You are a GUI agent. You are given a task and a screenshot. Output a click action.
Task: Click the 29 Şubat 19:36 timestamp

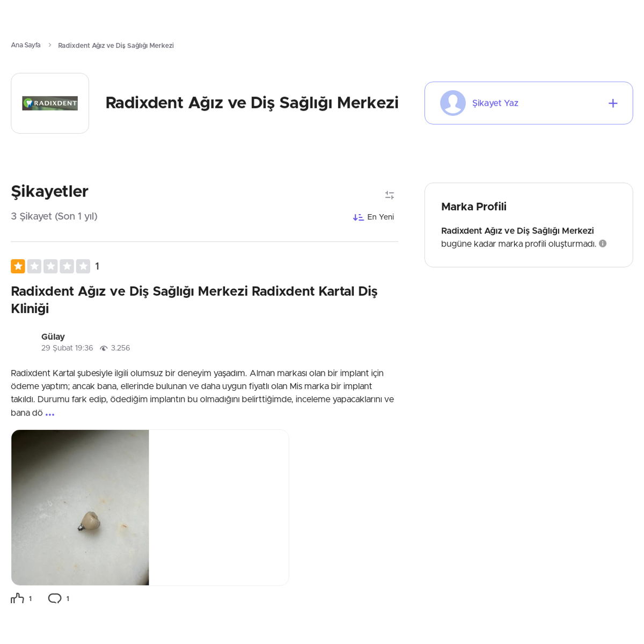coord(67,348)
